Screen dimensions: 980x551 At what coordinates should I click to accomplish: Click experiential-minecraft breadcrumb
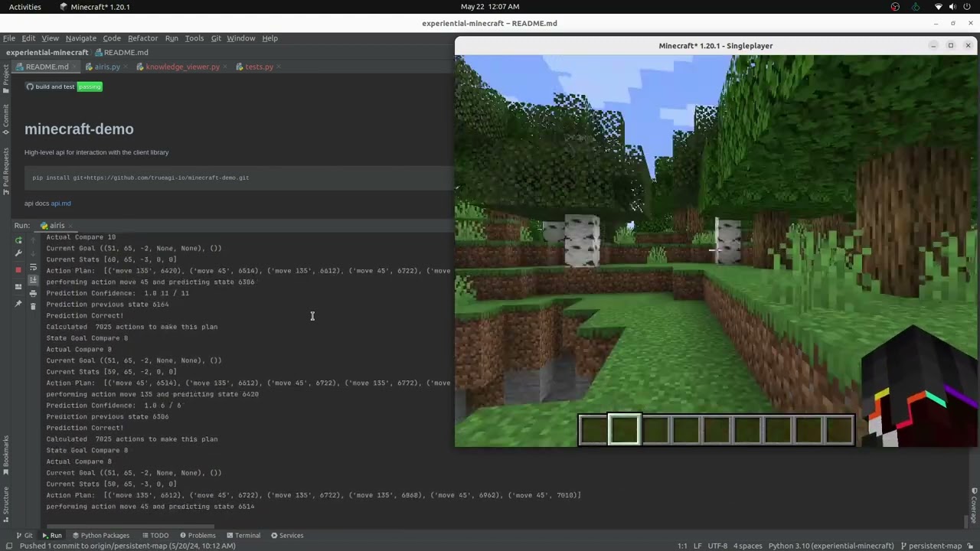47,53
